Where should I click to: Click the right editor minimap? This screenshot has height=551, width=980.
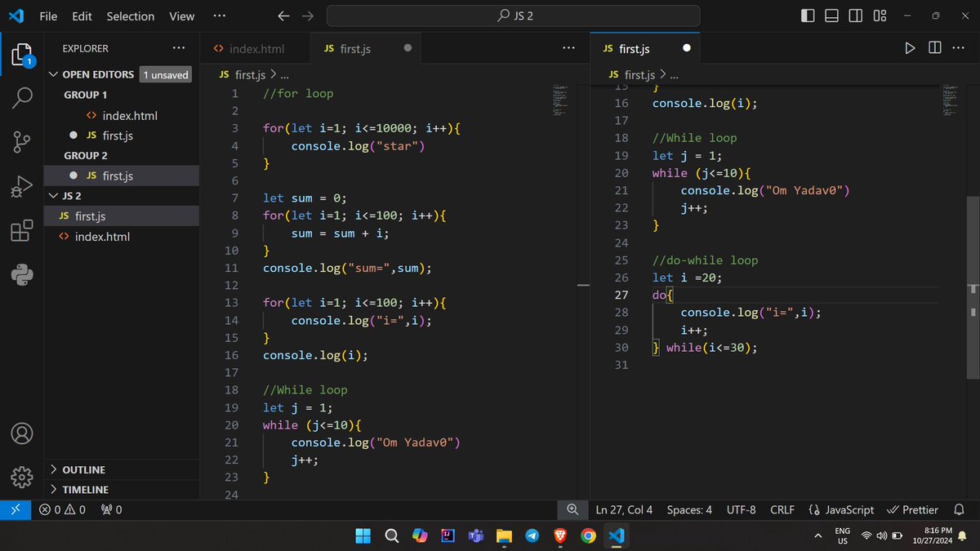(949, 99)
